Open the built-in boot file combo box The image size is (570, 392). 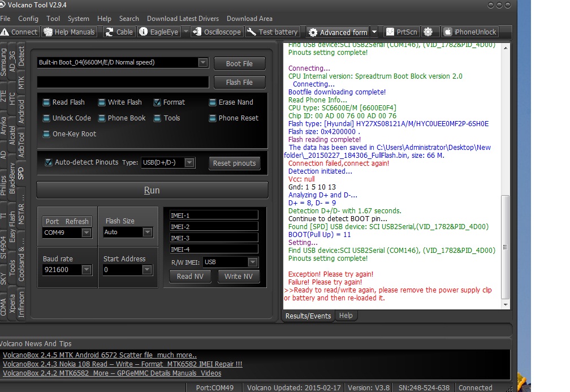(x=203, y=63)
